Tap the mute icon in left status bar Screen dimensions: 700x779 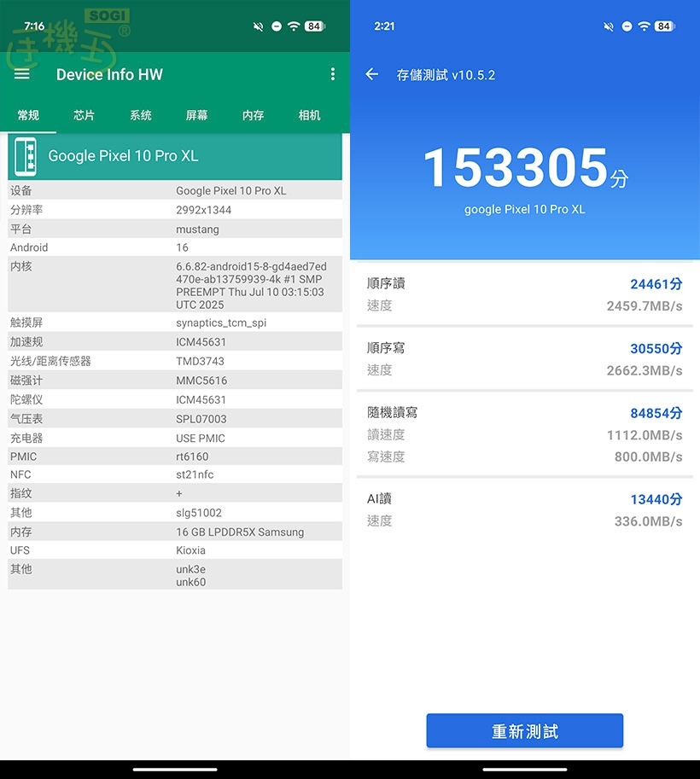pos(258,26)
